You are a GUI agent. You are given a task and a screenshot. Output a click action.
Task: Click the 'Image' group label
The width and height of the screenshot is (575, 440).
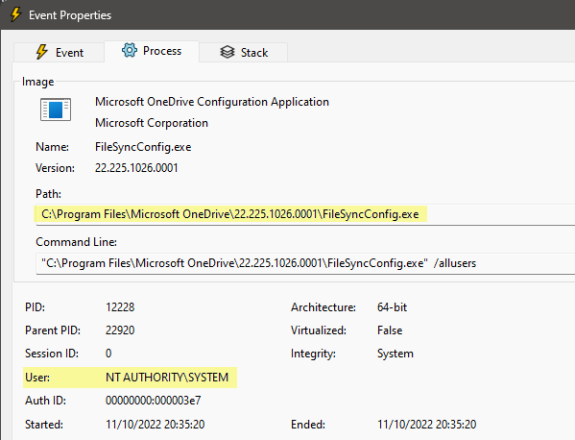pos(38,82)
